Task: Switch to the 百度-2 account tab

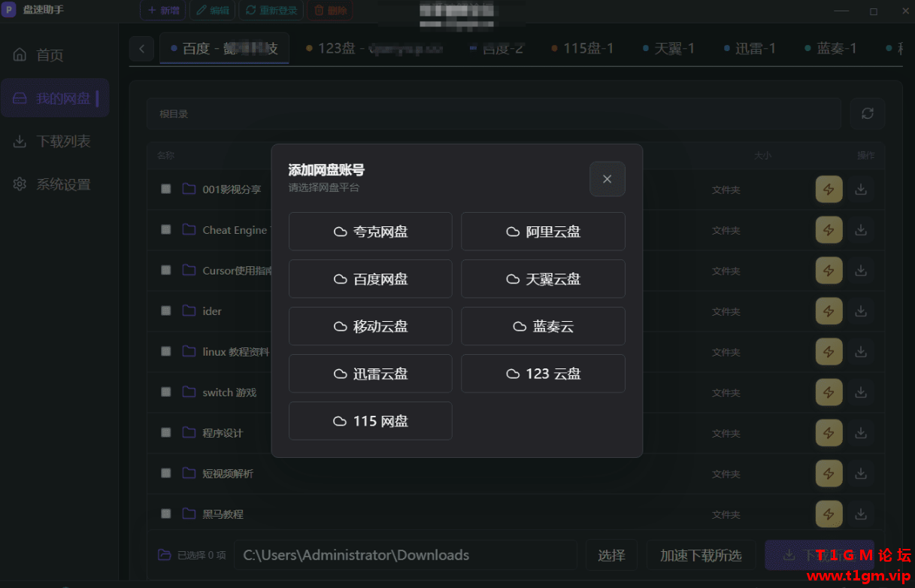Action: point(496,48)
